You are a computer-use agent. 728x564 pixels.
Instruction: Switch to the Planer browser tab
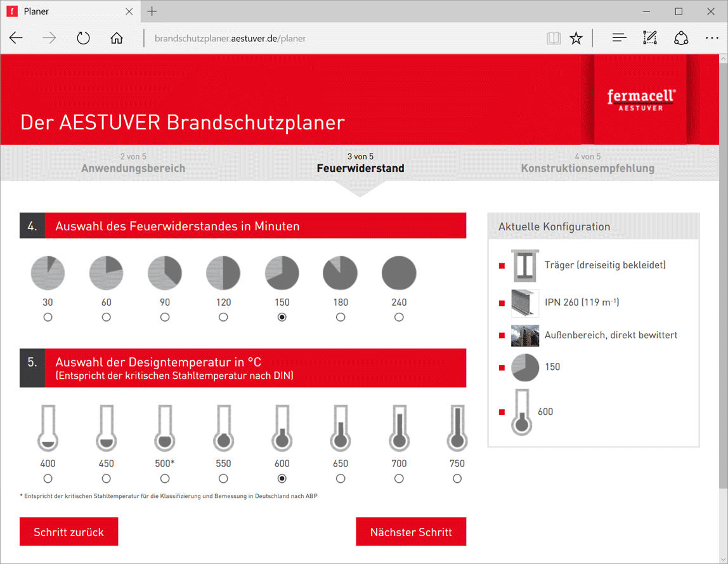click(70, 11)
